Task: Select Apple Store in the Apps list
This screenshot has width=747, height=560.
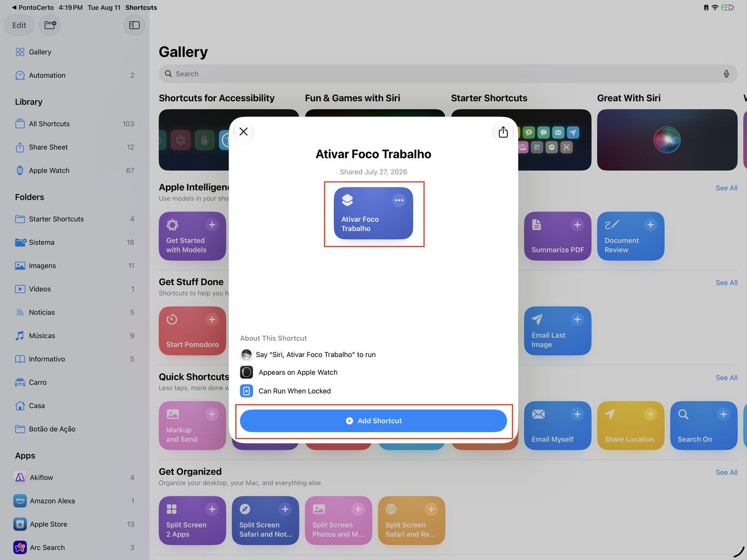Action: [x=75, y=524]
